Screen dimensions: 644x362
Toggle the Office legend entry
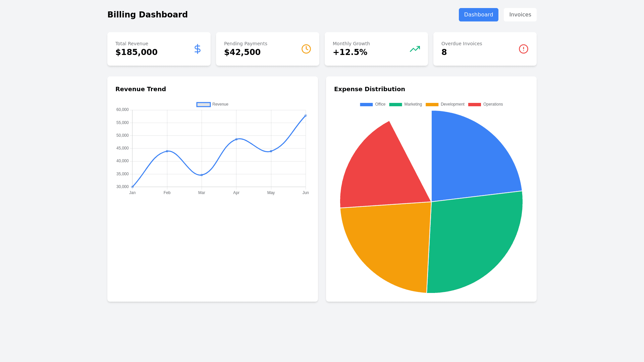[x=373, y=105]
